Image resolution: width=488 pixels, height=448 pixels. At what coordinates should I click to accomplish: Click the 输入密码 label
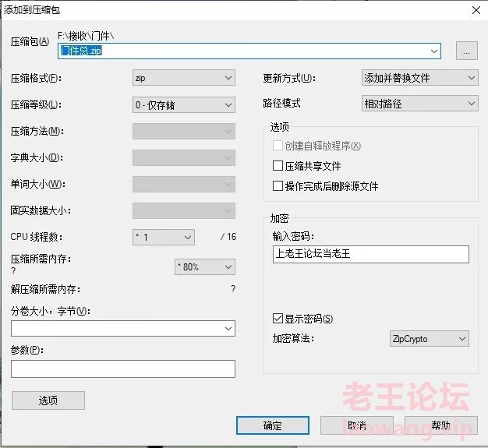293,236
